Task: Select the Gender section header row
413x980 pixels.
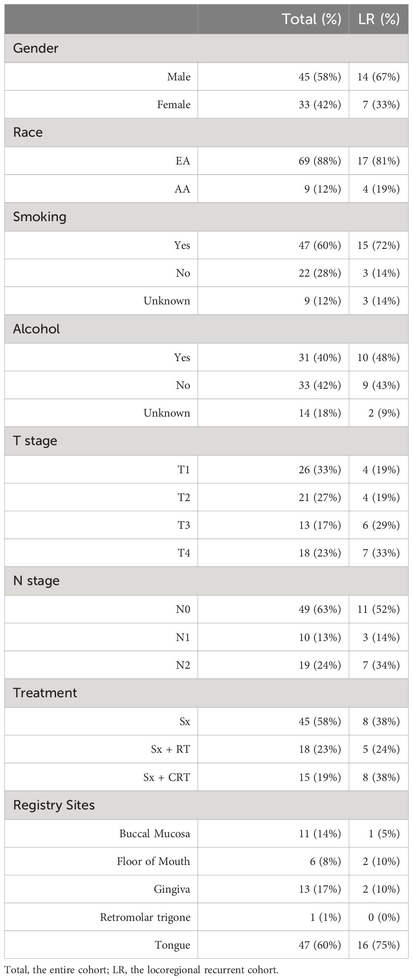Action: 206,48
